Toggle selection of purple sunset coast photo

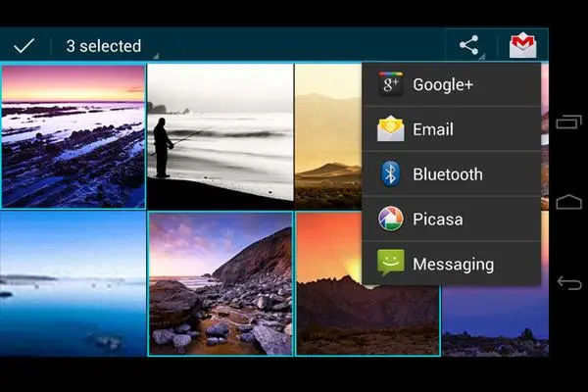click(73, 136)
